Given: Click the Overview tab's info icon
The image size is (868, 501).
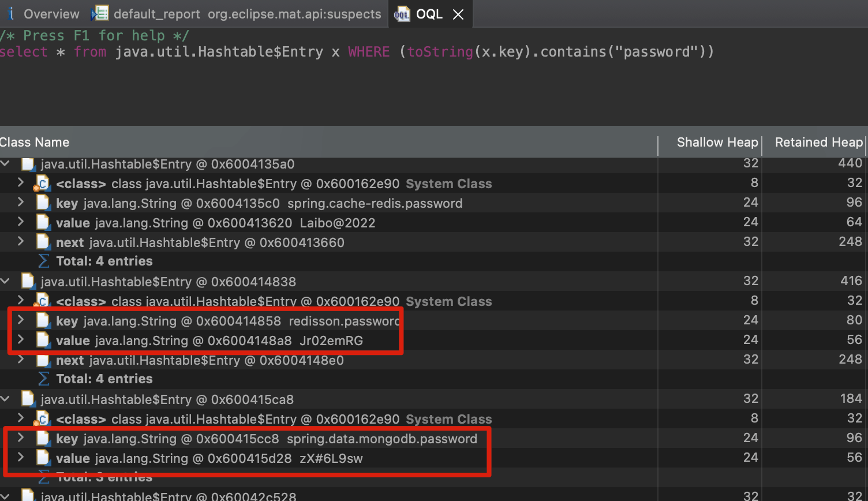Looking at the screenshot, I should point(10,14).
